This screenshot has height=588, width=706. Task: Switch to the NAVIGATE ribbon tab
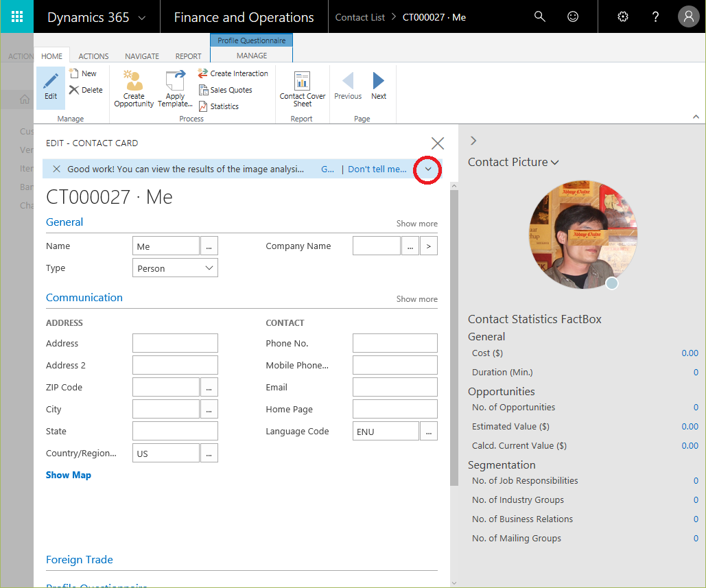click(x=142, y=56)
